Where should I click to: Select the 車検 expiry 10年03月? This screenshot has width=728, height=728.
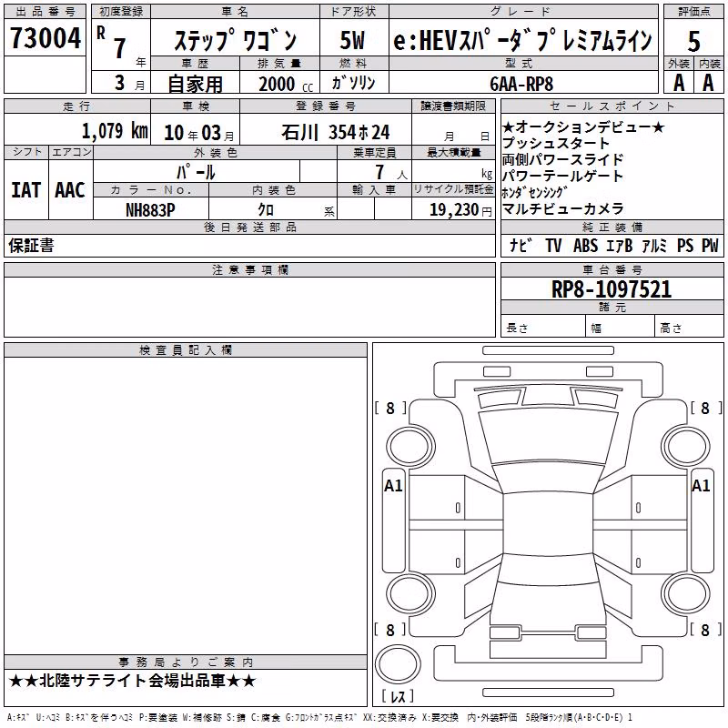198,133
